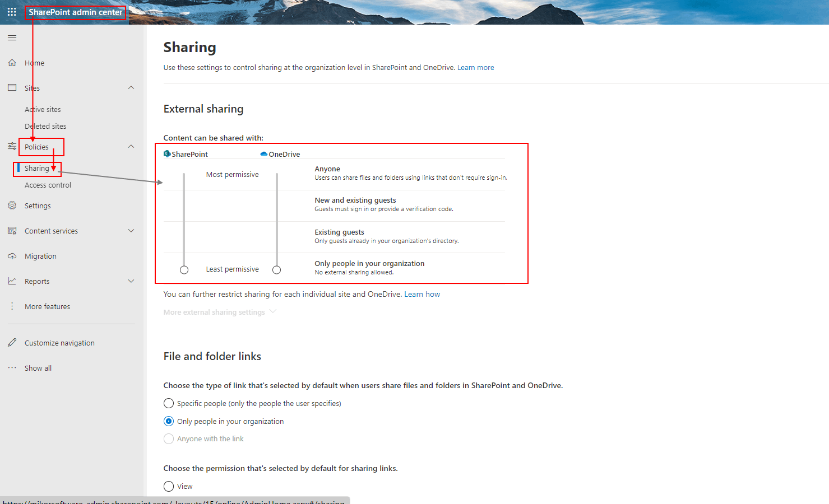The image size is (829, 504).
Task: Click Reports label in navigation
Action: pos(37,282)
